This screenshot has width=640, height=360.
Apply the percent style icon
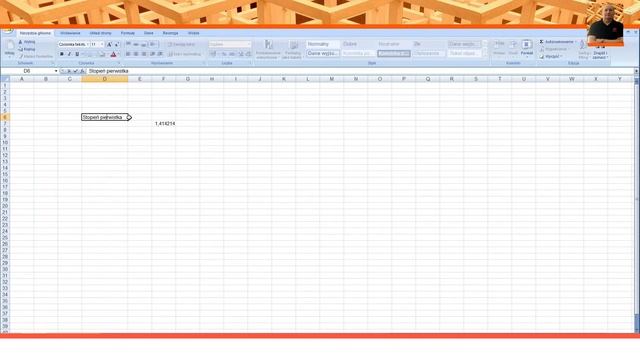(224, 54)
